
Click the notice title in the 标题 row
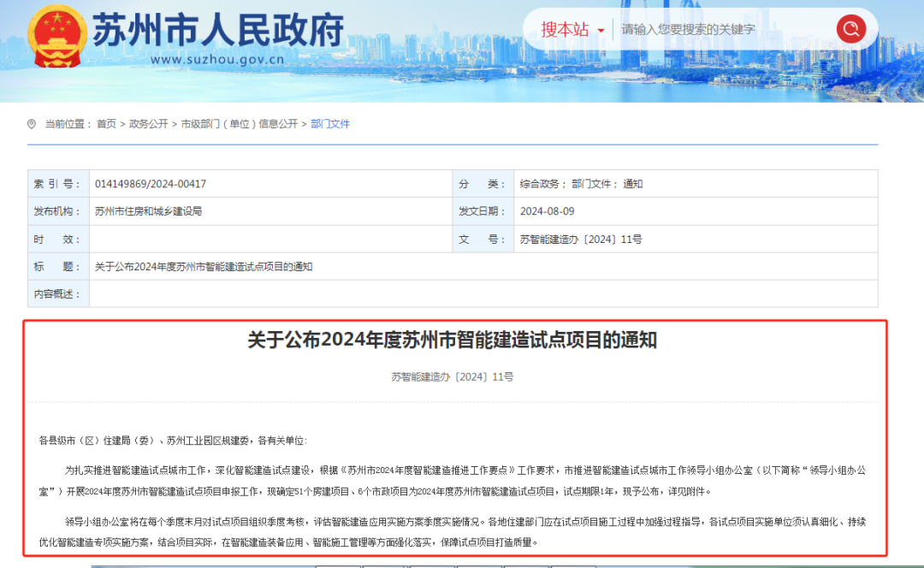(x=204, y=267)
